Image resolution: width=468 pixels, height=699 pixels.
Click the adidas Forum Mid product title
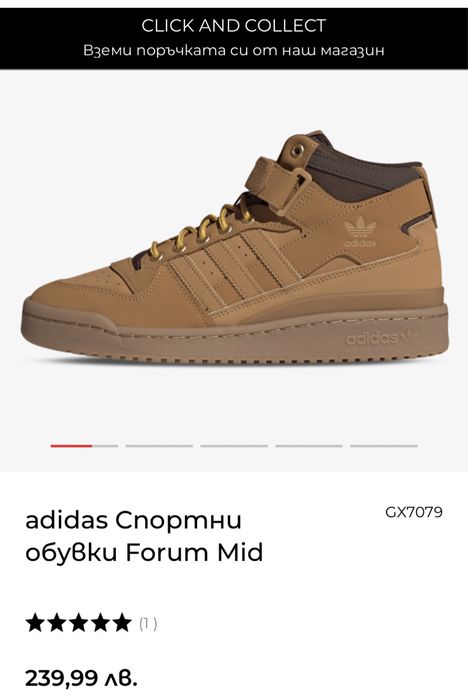click(x=144, y=536)
